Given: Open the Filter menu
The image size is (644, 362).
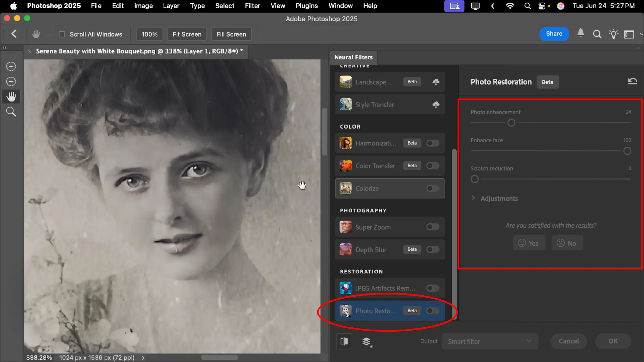Looking at the screenshot, I should [x=252, y=6].
